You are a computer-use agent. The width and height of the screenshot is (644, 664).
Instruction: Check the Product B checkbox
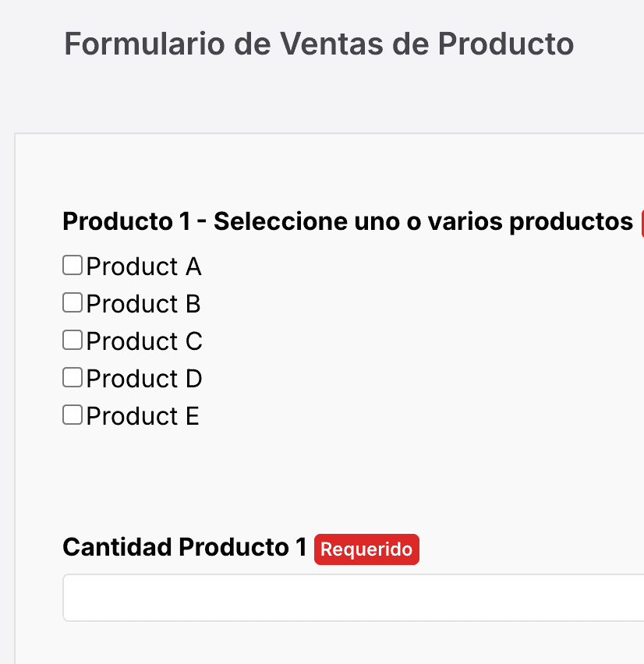pyautogui.click(x=72, y=302)
